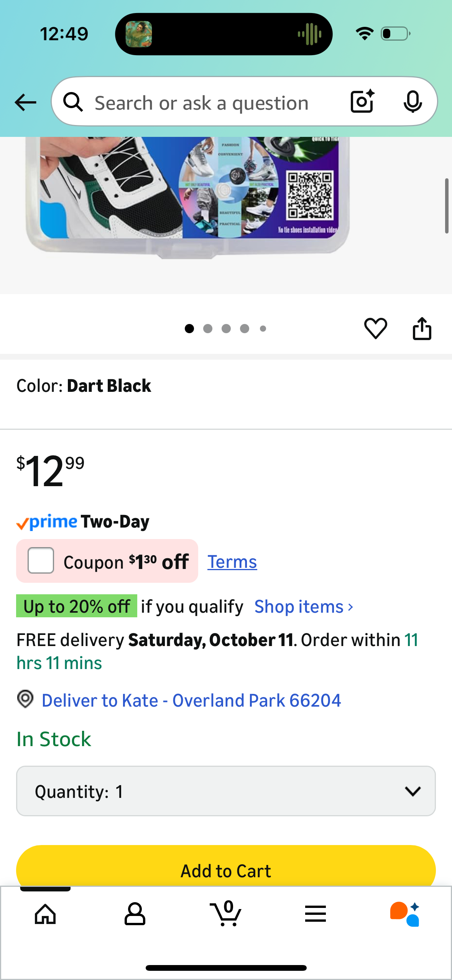Add item to wish list heart
The width and height of the screenshot is (452, 980).
pyautogui.click(x=375, y=329)
